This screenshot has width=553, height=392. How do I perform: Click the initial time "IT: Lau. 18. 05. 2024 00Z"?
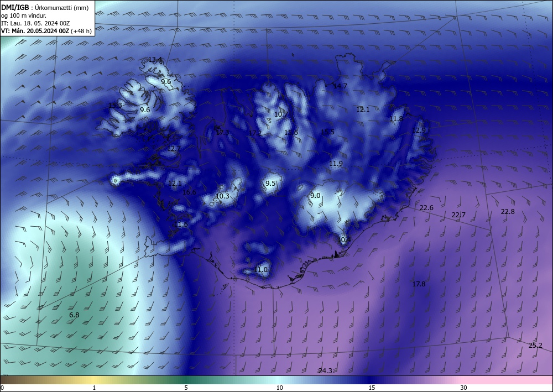[x=35, y=23]
